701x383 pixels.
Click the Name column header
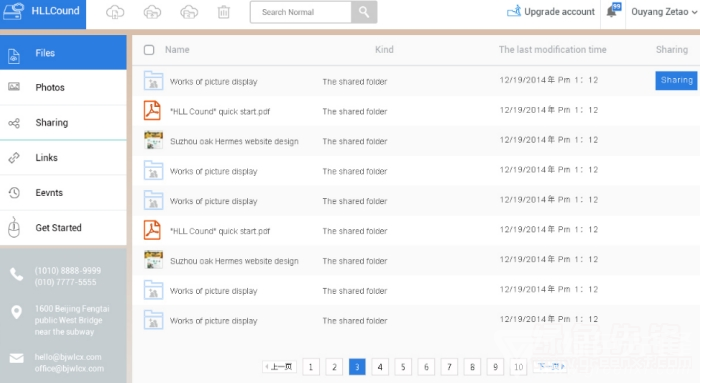coord(177,50)
